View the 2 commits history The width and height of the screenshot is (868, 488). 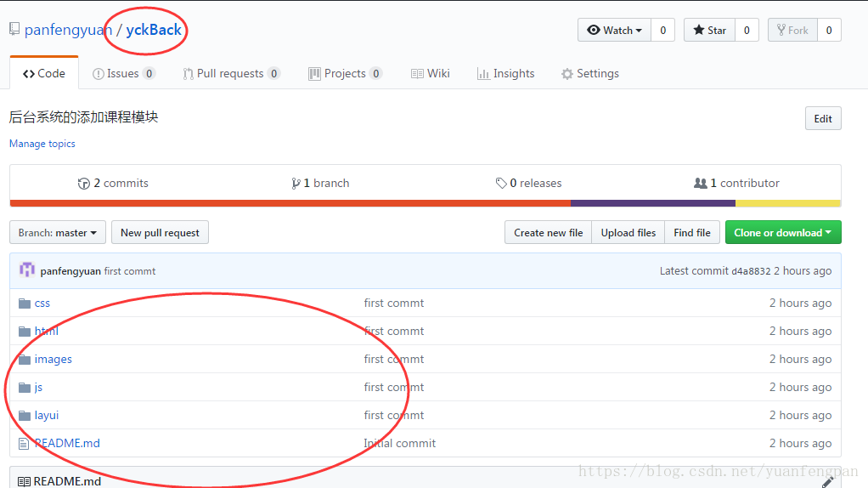113,183
